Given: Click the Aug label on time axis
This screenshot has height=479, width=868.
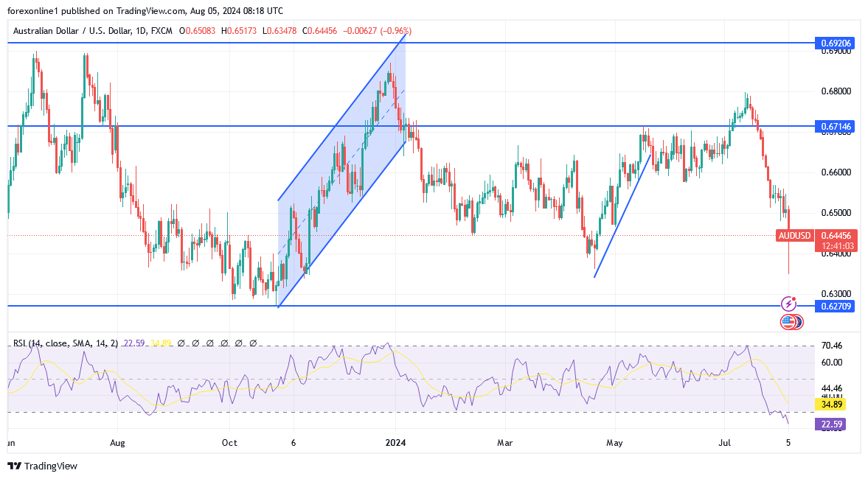Looking at the screenshot, I should 117,443.
